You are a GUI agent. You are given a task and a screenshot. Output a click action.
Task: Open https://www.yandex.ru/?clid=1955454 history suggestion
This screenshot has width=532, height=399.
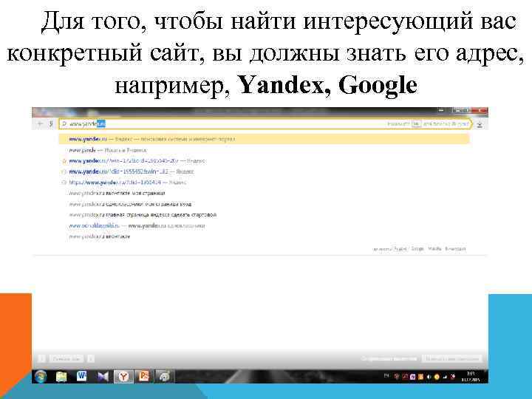click(x=128, y=183)
